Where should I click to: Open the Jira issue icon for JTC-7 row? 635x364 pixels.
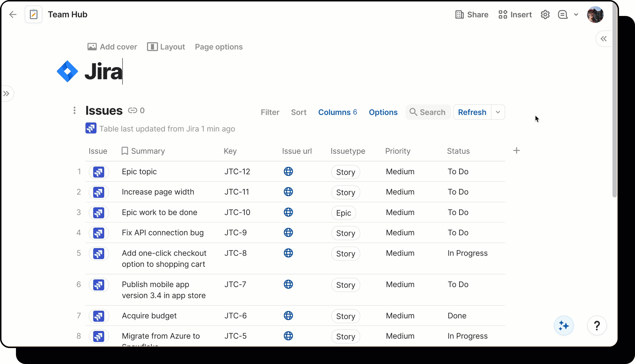tap(99, 285)
